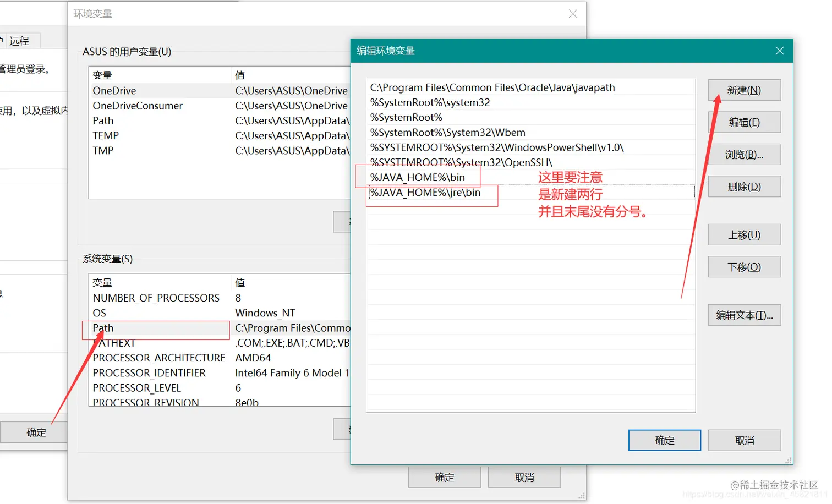
Task: Click 删除(D) to delete selected entry
Action: (x=744, y=186)
